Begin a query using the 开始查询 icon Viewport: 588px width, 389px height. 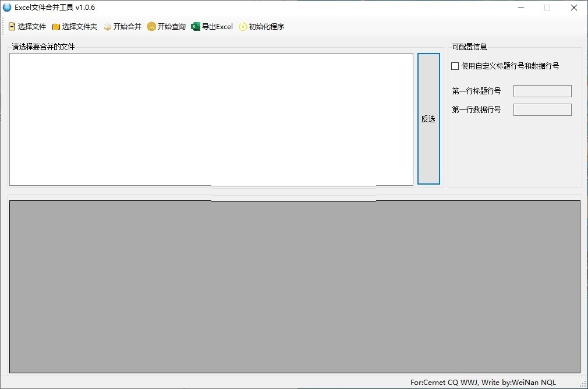coord(151,26)
